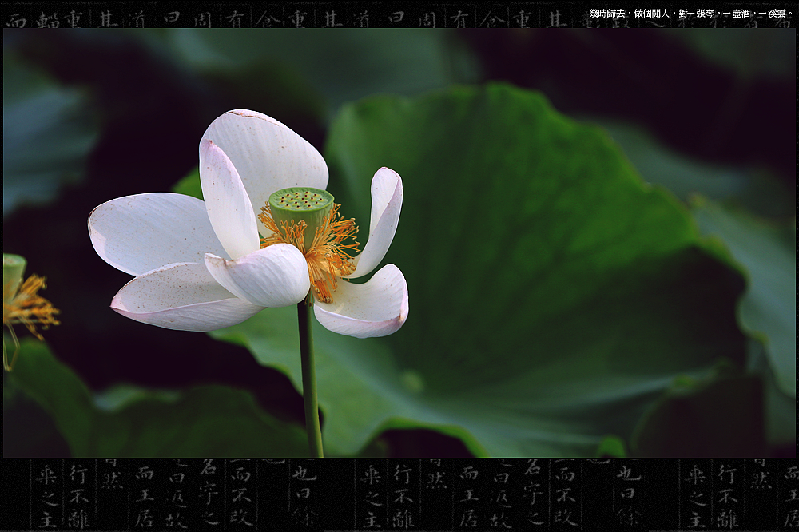Image resolution: width=799 pixels, height=532 pixels.
Task: Click the calligraphy border strip along the bottom
Action: pos(399,494)
